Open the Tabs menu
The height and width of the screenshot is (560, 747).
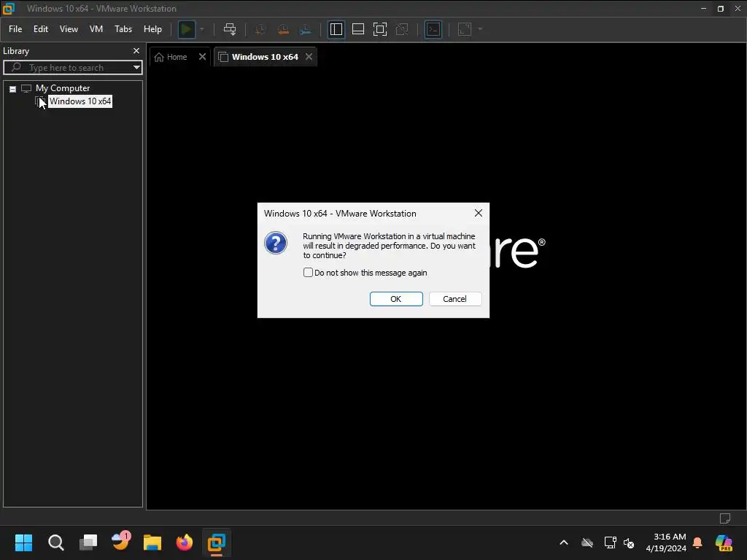pyautogui.click(x=123, y=29)
